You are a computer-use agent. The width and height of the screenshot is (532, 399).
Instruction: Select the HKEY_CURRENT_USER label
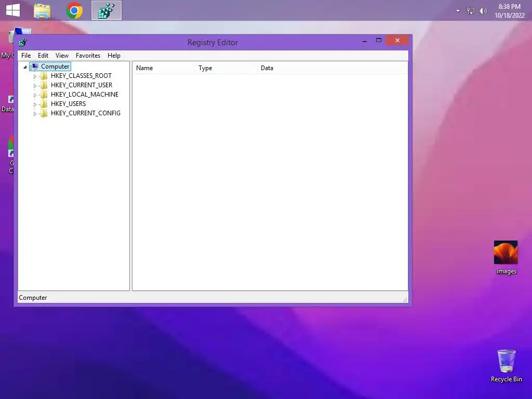click(x=82, y=85)
